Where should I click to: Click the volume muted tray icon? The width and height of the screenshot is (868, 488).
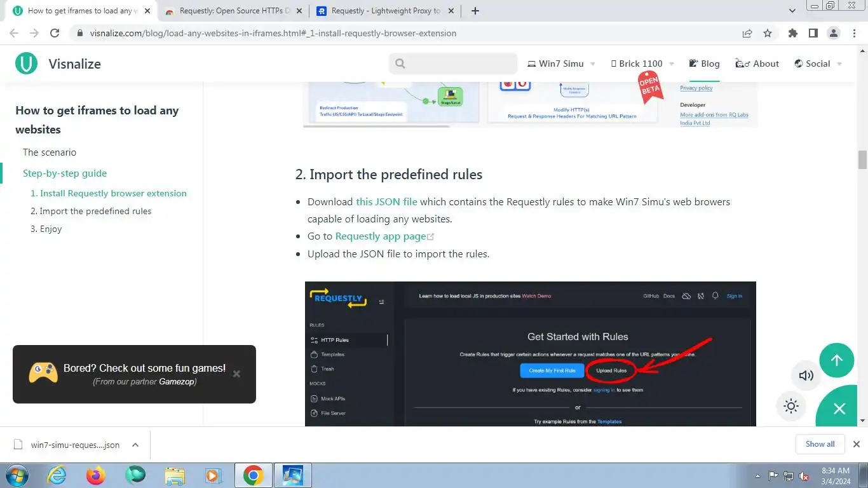804,476
